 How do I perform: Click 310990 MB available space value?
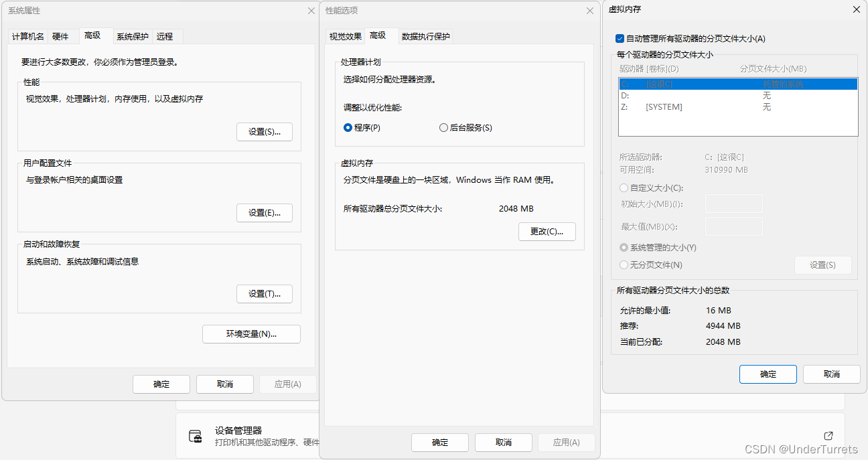point(726,170)
